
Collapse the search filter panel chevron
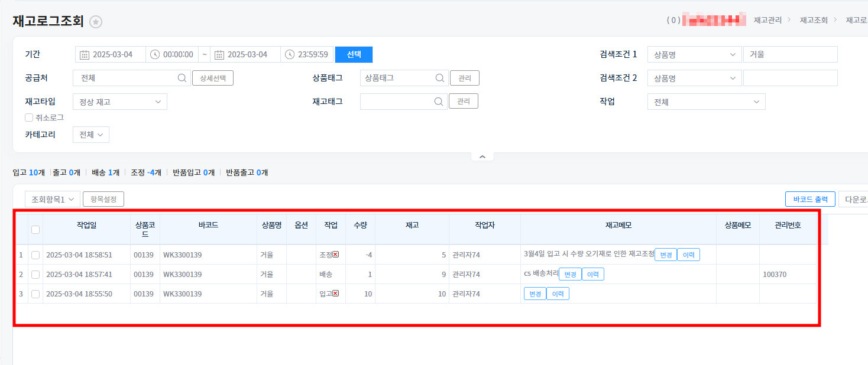coord(482,157)
